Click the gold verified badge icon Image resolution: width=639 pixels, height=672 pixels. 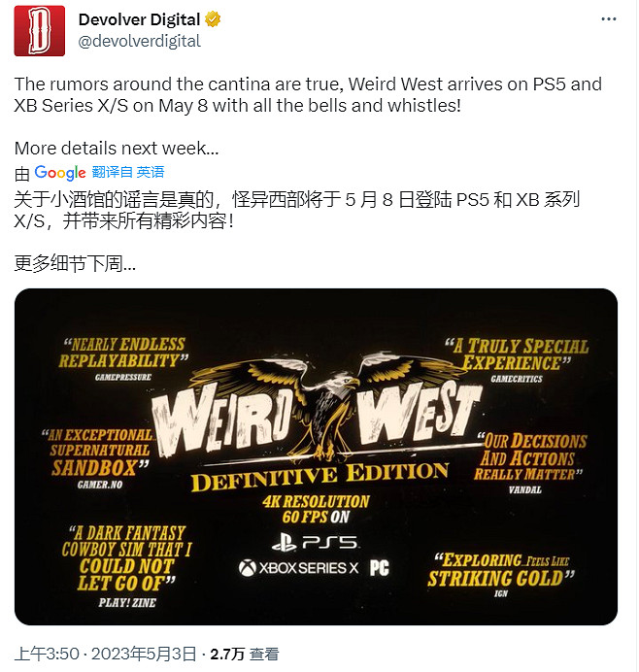coord(213,19)
